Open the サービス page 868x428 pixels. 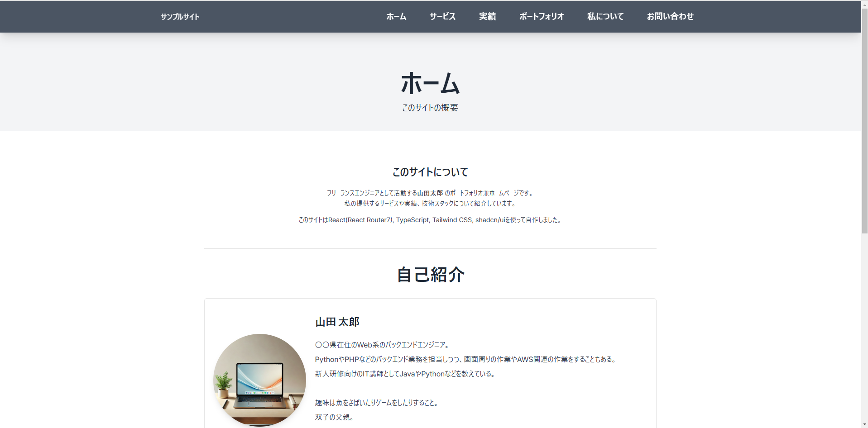442,16
